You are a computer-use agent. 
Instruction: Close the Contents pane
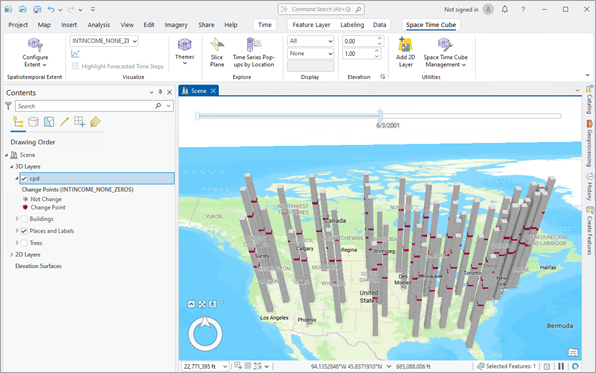(x=170, y=92)
